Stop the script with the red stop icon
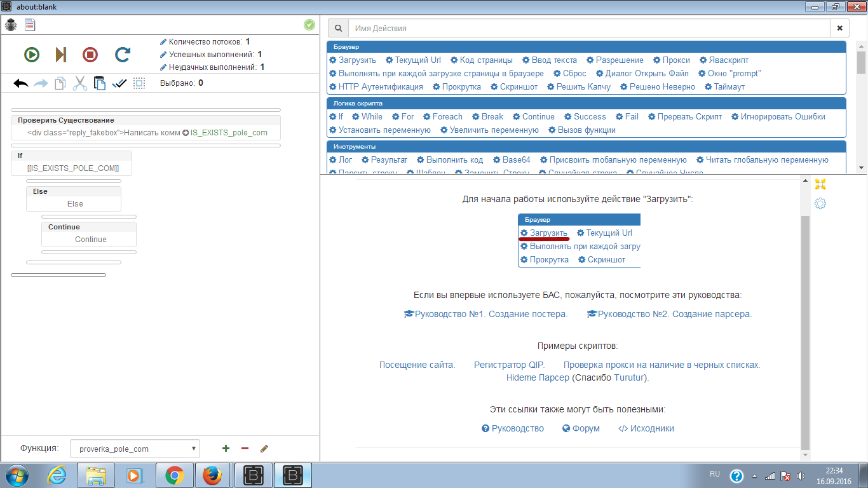 [x=90, y=55]
